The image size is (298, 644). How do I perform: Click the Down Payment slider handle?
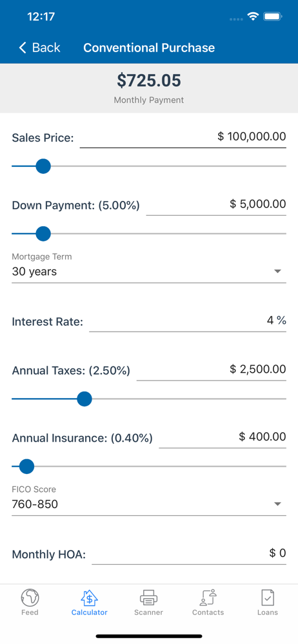pyautogui.click(x=43, y=234)
